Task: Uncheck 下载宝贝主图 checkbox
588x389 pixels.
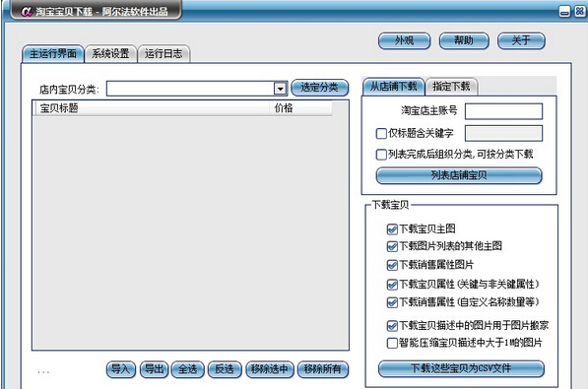Action: pos(392,228)
